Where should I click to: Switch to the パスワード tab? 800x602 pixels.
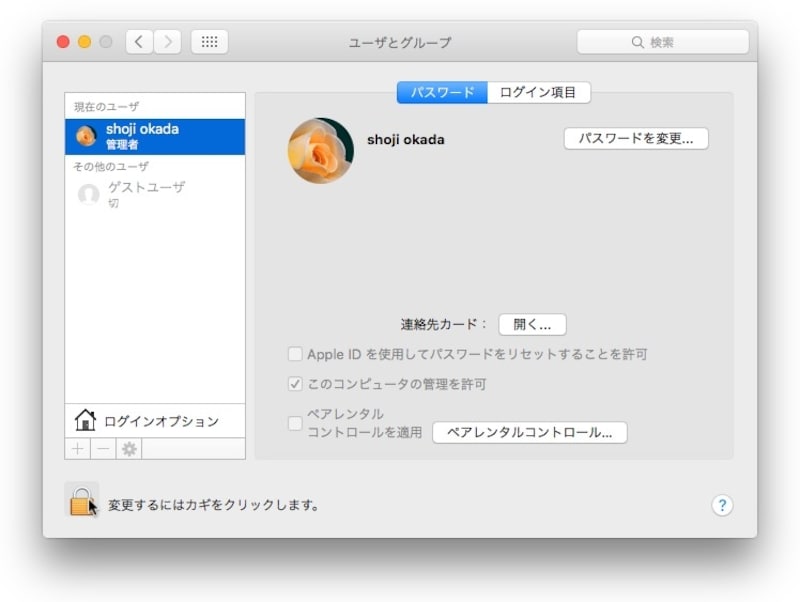(442, 92)
